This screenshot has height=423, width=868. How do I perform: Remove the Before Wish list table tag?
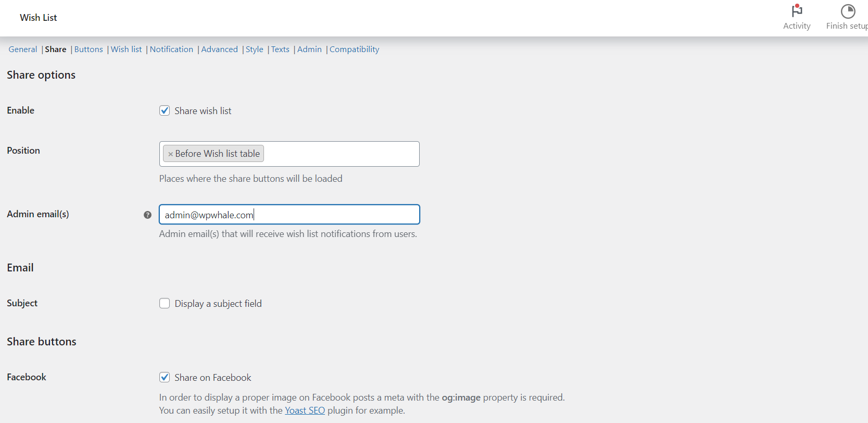pyautogui.click(x=170, y=153)
